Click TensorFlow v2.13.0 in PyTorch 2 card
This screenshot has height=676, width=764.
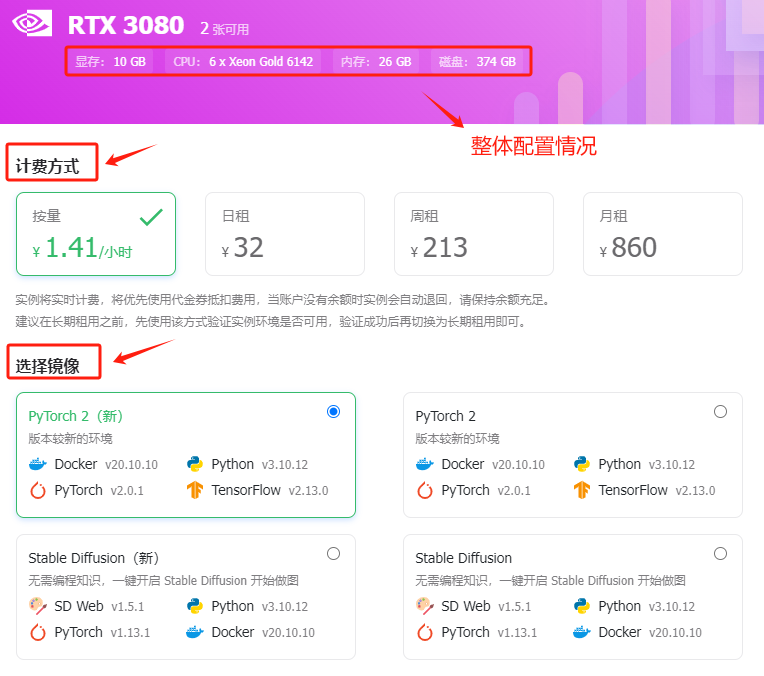[644, 490]
